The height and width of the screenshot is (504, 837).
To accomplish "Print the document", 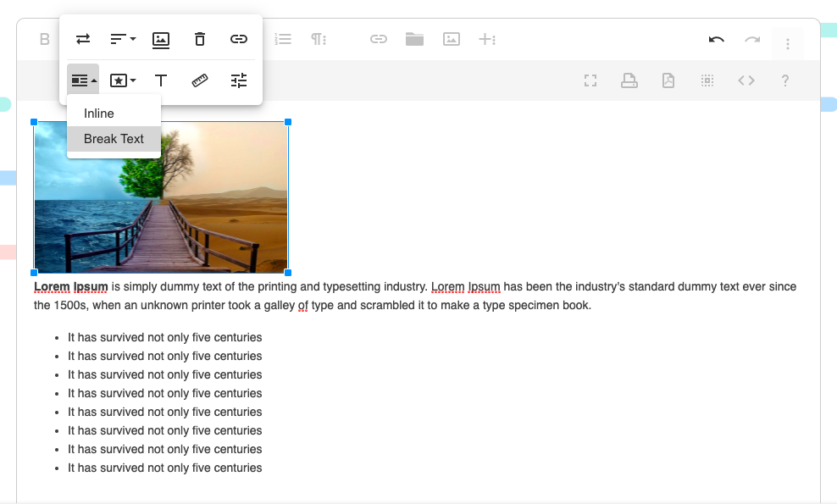I will 629,80.
